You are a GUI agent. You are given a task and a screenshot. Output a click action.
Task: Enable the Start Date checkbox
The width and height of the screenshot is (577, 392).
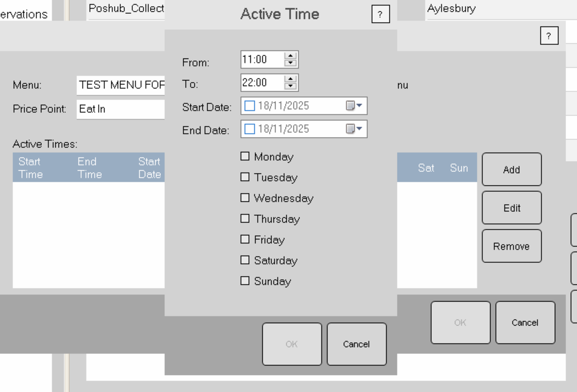pyautogui.click(x=250, y=105)
